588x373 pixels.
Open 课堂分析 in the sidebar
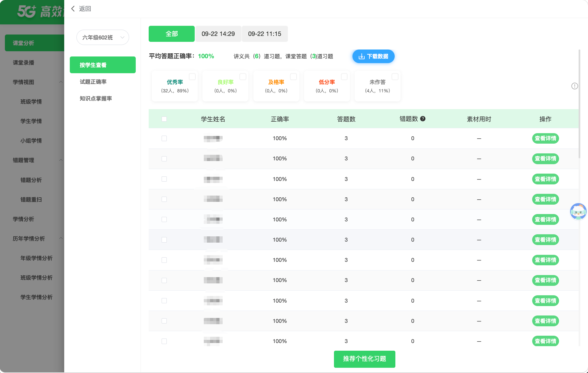(35, 43)
